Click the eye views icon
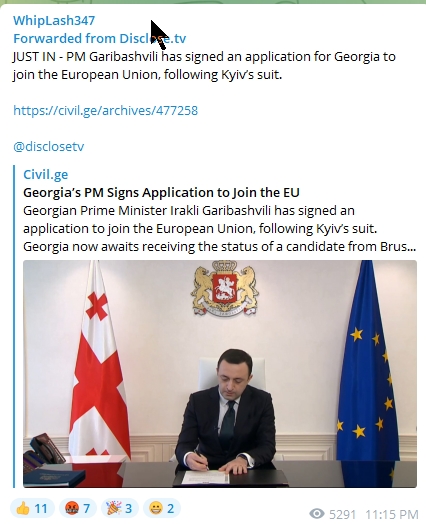 click(x=317, y=513)
